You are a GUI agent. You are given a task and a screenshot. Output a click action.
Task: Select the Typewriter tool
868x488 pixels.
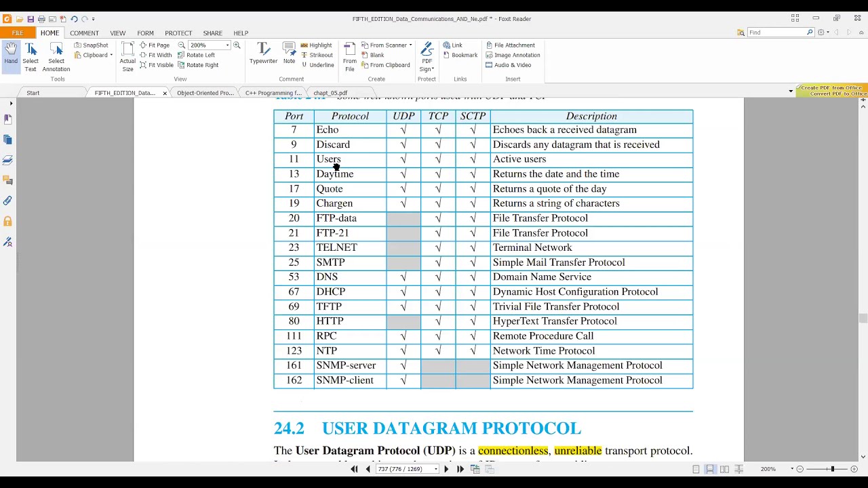(x=263, y=54)
